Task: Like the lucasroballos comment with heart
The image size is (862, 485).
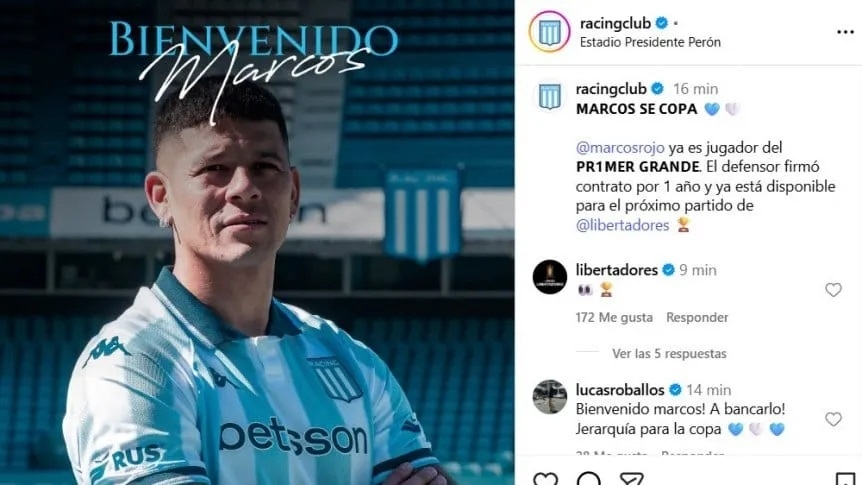Action: coord(833,419)
